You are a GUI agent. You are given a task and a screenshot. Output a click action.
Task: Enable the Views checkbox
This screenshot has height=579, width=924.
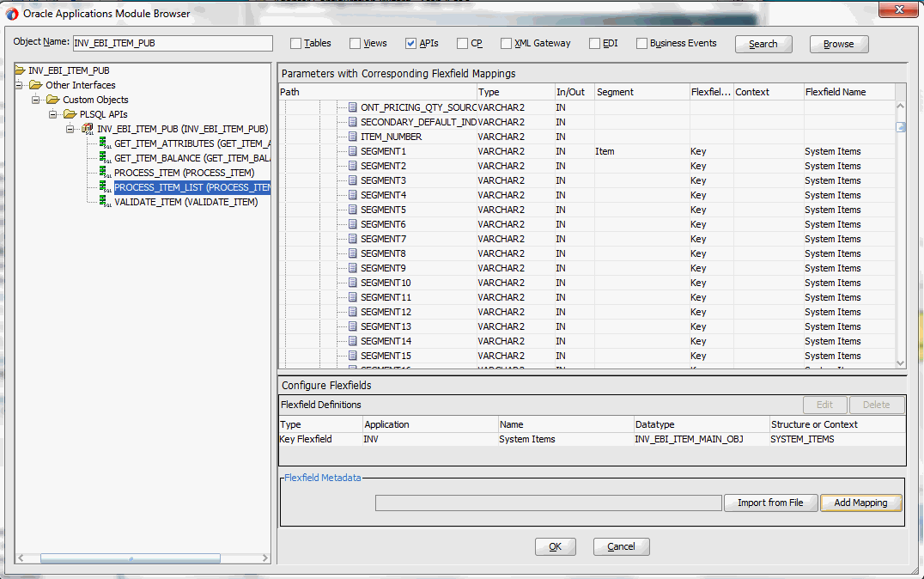pos(355,44)
